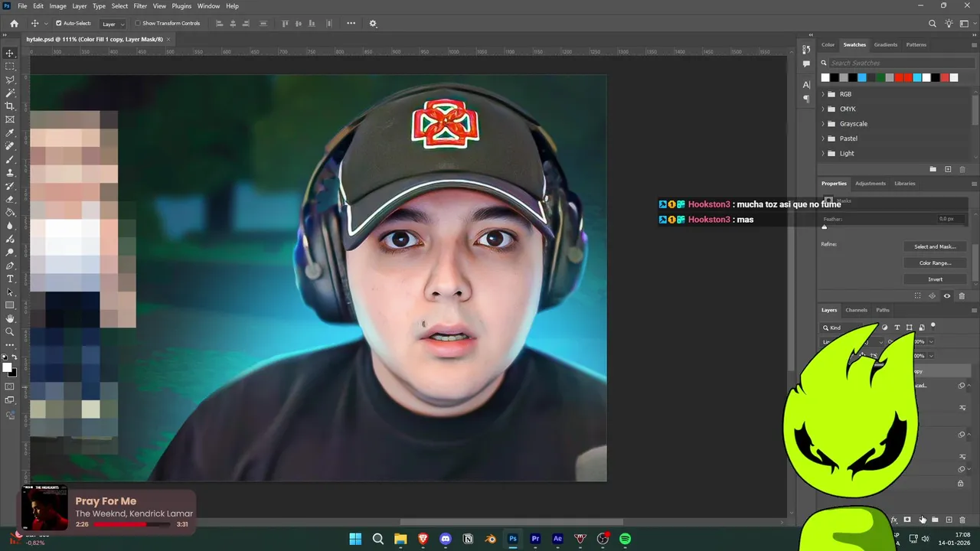Switch to the Channels tab
The image size is (980, 551).
(x=856, y=310)
